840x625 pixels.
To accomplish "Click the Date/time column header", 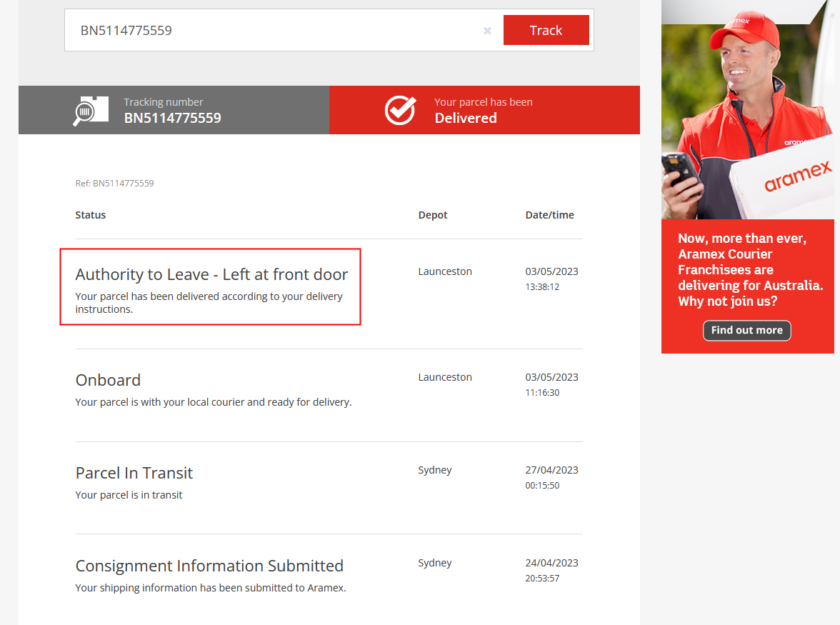I will pyautogui.click(x=549, y=215).
